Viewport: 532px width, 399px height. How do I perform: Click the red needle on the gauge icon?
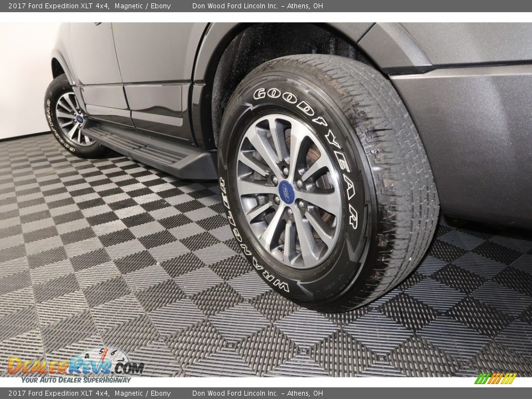[104, 356]
